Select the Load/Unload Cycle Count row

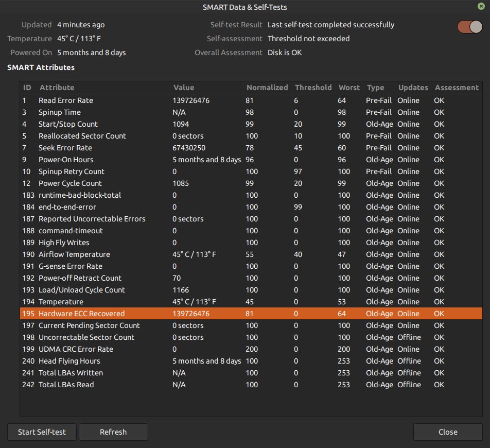[251, 290]
